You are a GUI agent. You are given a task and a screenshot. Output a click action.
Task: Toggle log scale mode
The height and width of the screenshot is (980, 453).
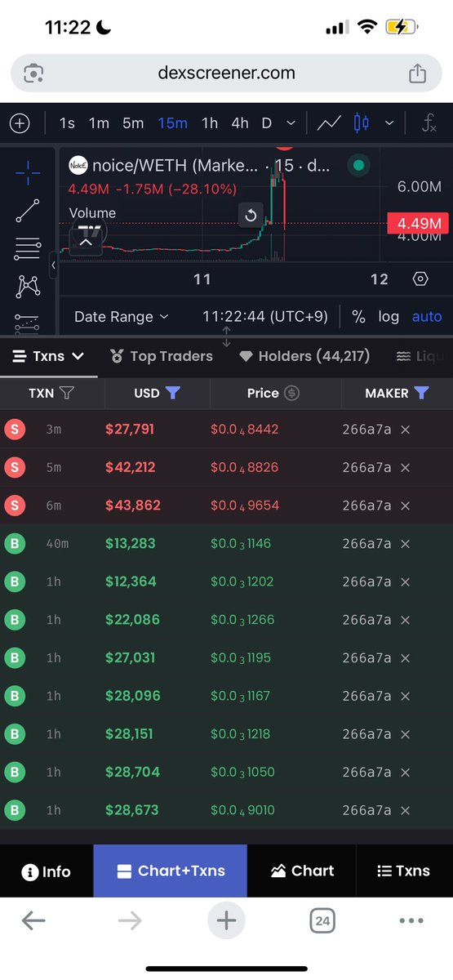click(x=389, y=317)
